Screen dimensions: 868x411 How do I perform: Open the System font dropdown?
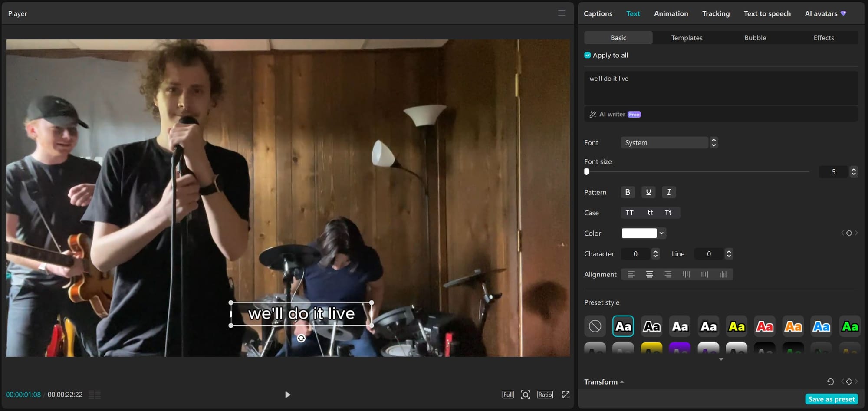pyautogui.click(x=669, y=143)
